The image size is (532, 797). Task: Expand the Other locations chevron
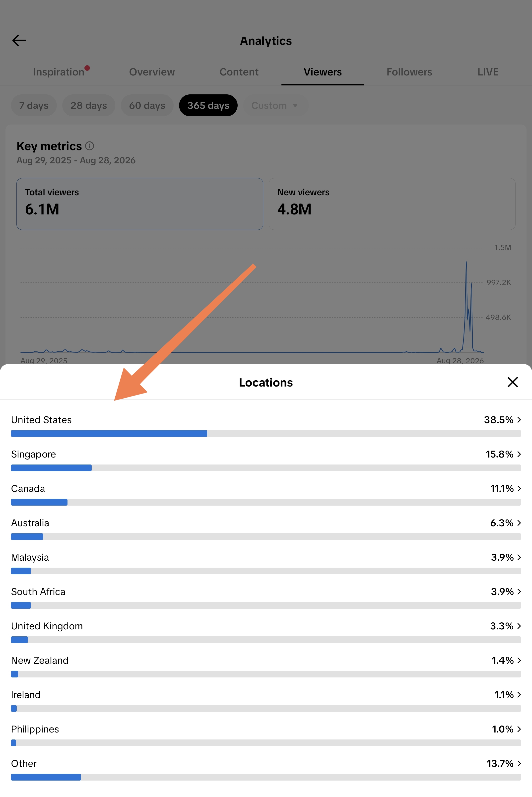coord(519,763)
